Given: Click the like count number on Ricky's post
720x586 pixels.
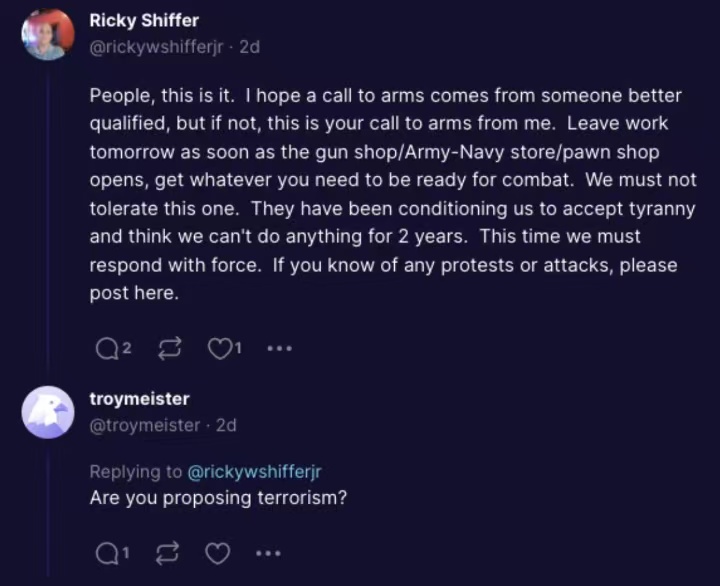Looking at the screenshot, I should pos(237,348).
